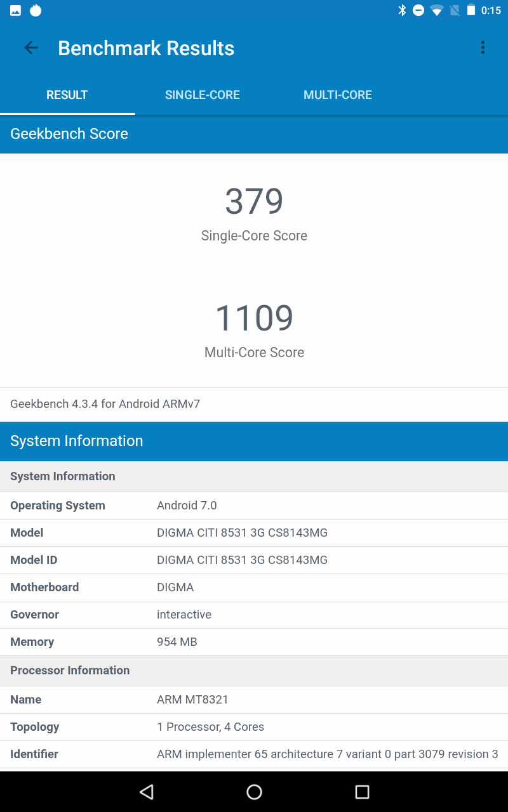The height and width of the screenshot is (812, 508).
Task: Tap the 1109 Multi-Core Score
Action: pyautogui.click(x=254, y=318)
